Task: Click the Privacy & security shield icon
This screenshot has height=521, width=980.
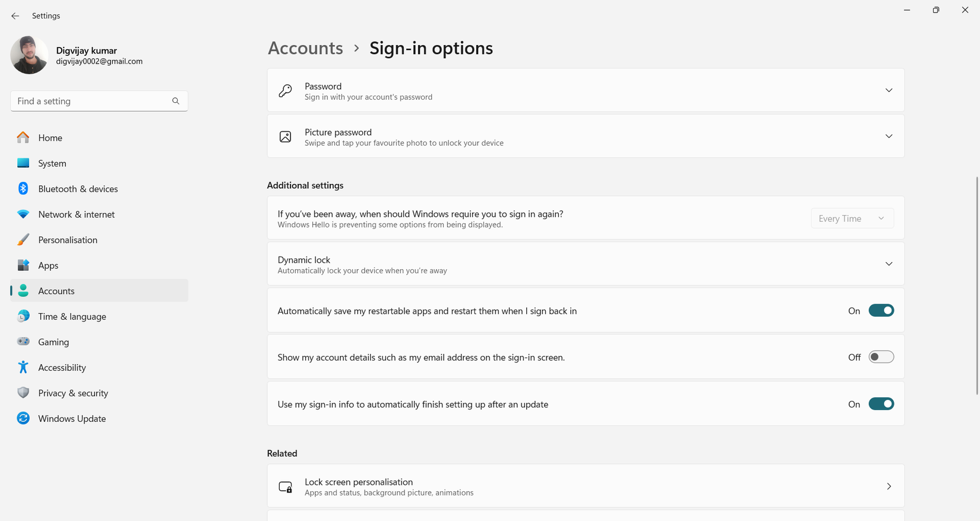Action: [23, 393]
